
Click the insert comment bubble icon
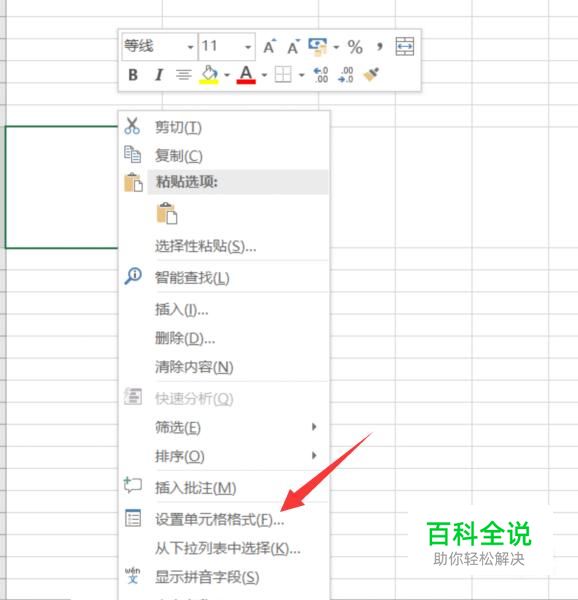133,485
